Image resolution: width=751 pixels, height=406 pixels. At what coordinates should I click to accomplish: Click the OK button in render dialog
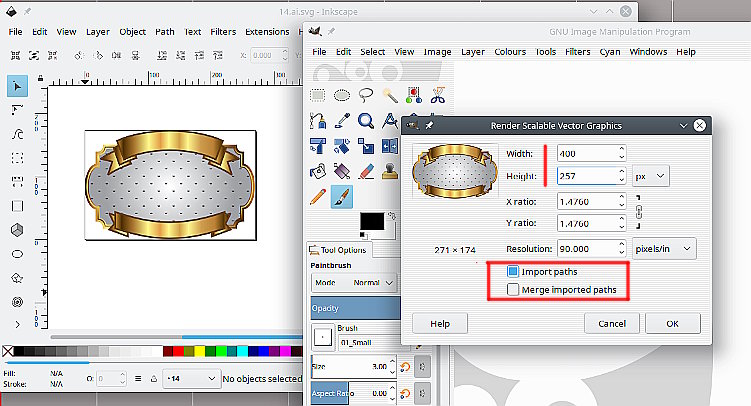click(x=672, y=324)
